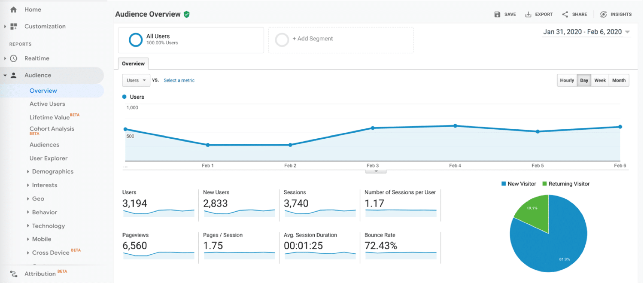
Task: Open Analytics Insights panel
Action: (x=603, y=14)
